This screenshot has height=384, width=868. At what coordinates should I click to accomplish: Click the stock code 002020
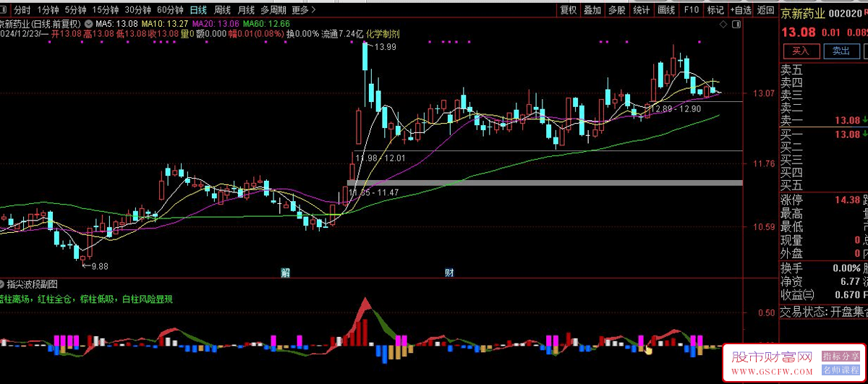(846, 14)
